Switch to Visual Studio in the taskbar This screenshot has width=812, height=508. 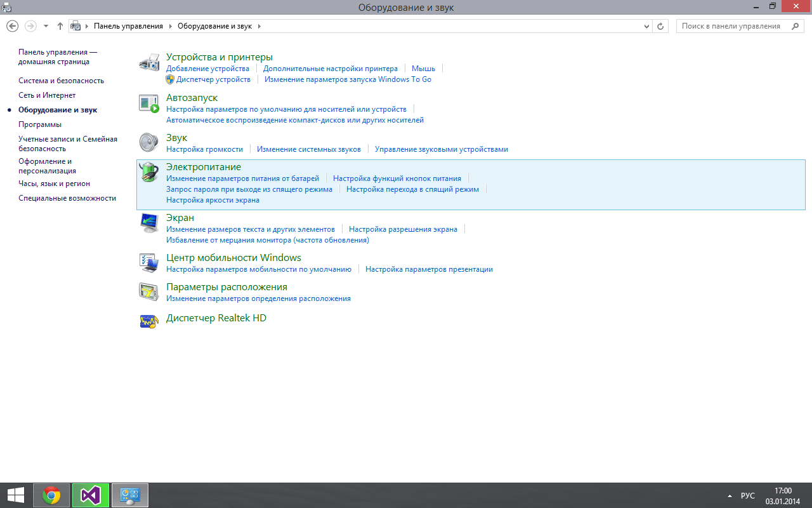[91, 495]
